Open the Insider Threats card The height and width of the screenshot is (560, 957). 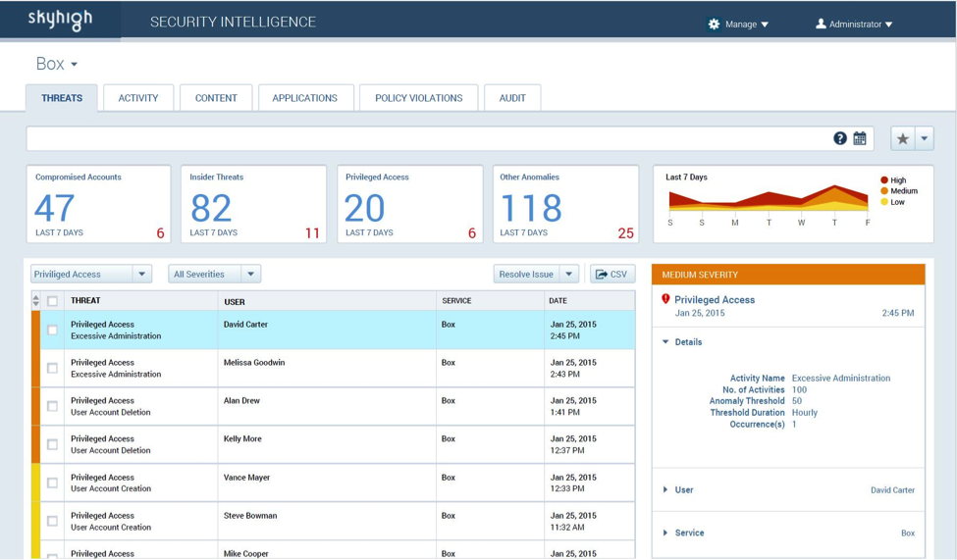point(254,204)
